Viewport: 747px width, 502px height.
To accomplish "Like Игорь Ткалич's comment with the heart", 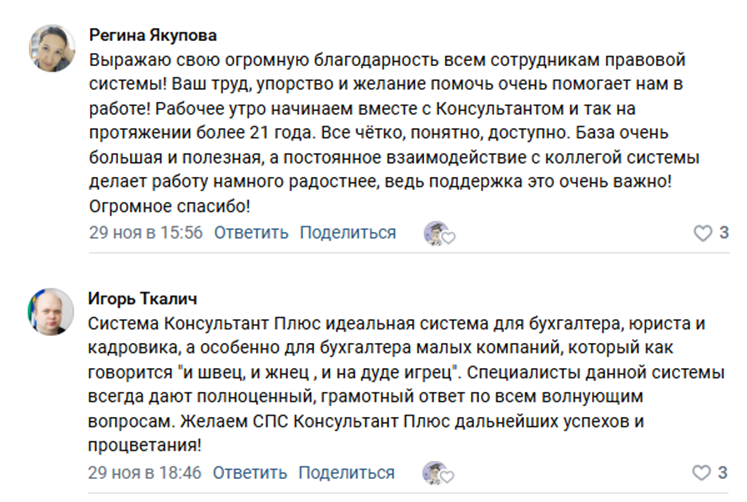I will (x=701, y=473).
